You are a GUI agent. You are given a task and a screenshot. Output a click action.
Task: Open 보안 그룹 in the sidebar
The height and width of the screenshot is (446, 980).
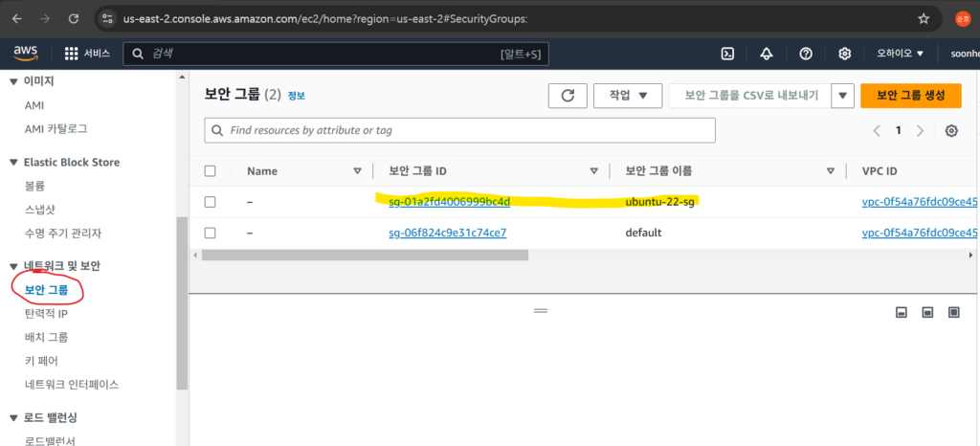[x=46, y=290]
